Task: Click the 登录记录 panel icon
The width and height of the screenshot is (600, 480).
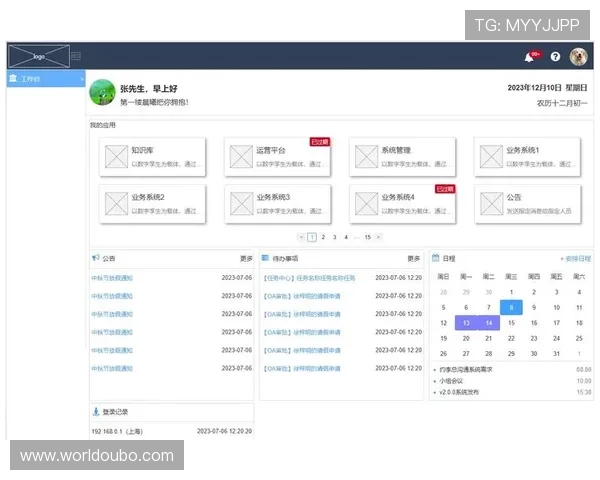Action: (96, 411)
